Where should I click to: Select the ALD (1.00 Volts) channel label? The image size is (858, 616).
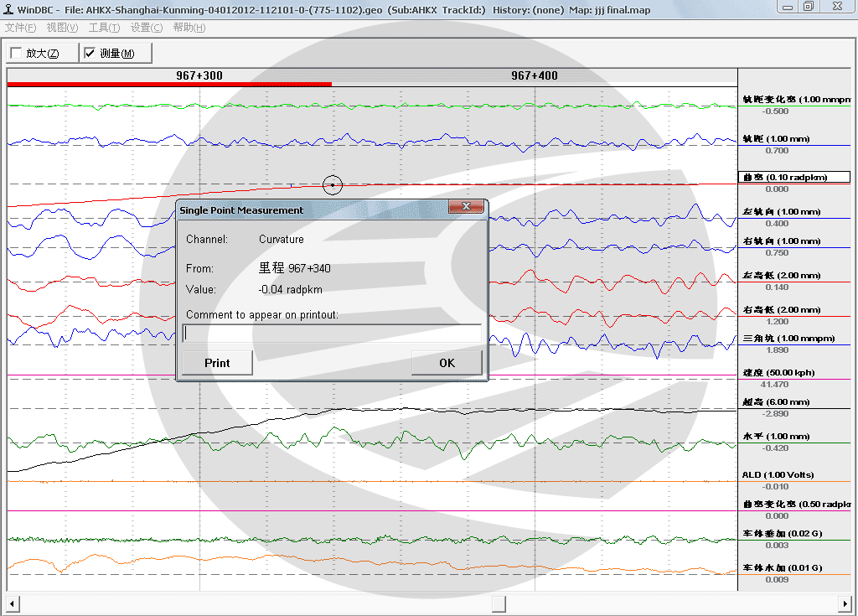pyautogui.click(x=778, y=474)
